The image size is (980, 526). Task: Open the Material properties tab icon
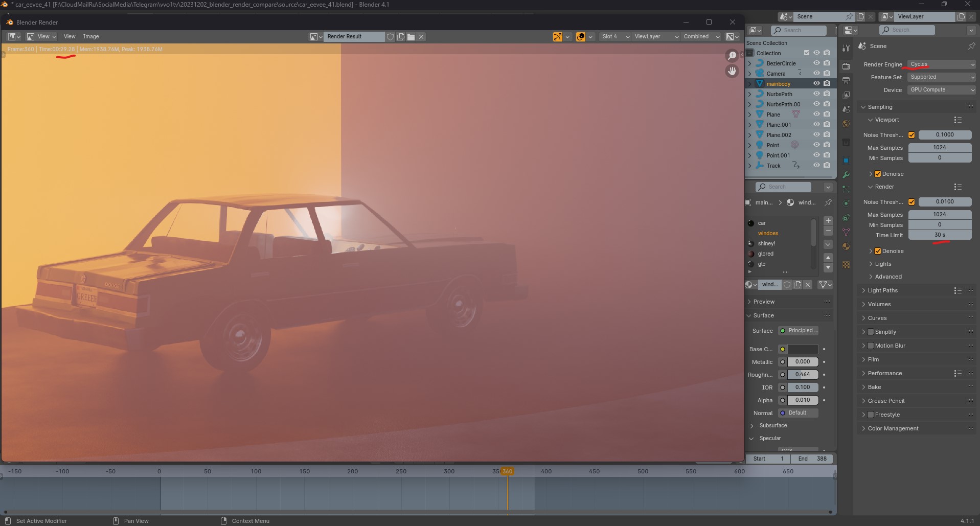(846, 246)
